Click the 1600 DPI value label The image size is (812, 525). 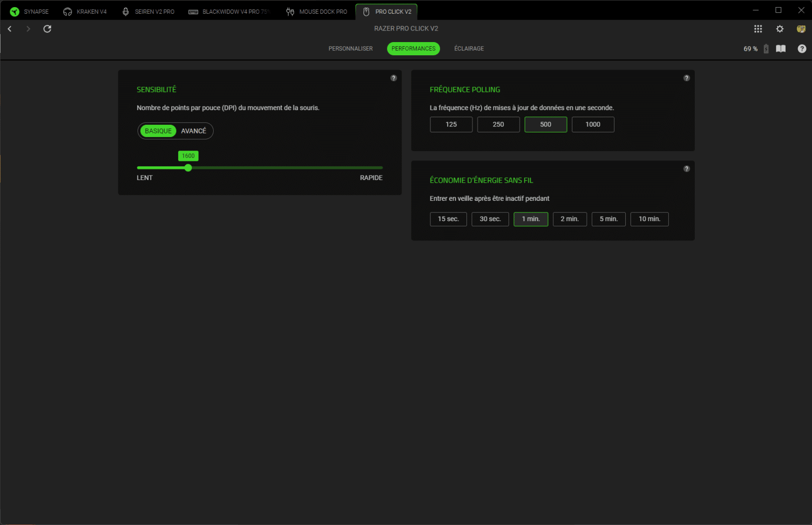click(x=188, y=156)
